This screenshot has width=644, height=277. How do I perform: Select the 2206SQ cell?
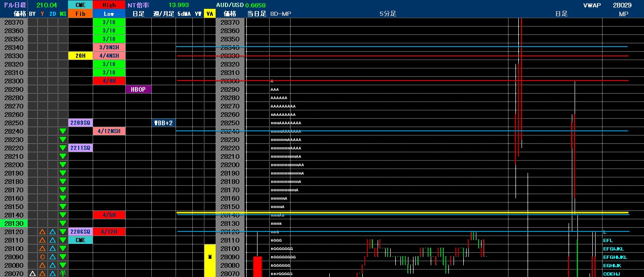tap(80, 232)
